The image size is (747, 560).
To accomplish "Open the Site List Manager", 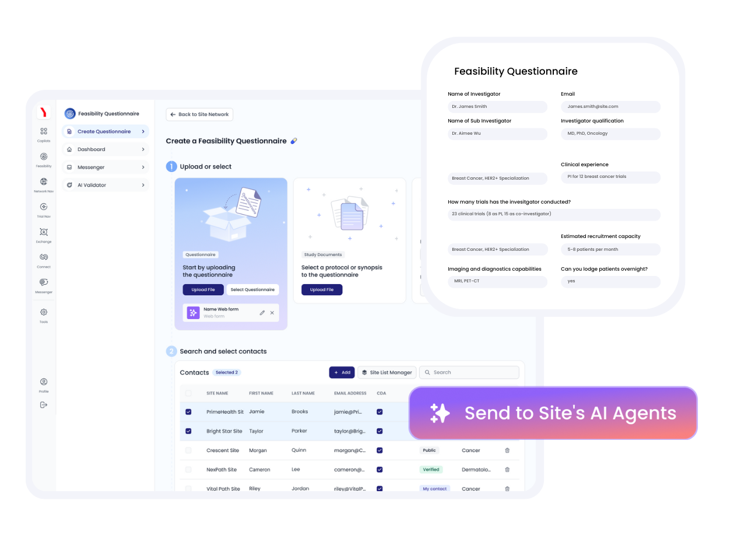I will click(x=386, y=372).
